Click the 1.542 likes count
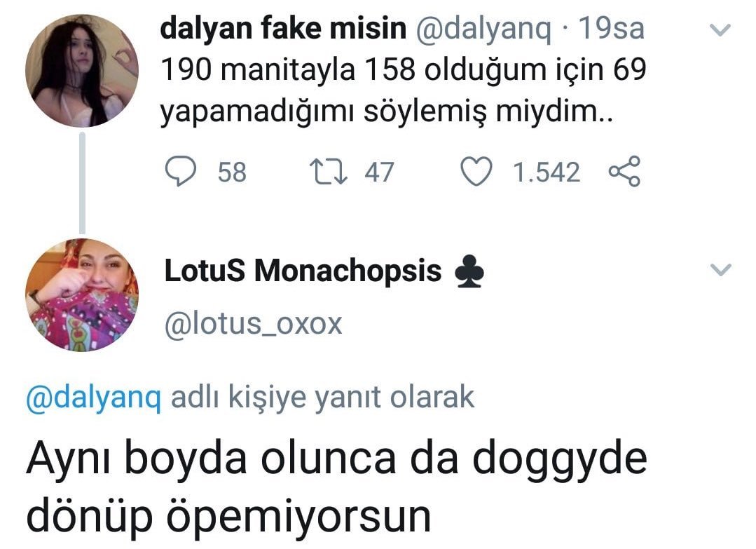Image resolution: width=756 pixels, height=549 pixels. pos(547,172)
